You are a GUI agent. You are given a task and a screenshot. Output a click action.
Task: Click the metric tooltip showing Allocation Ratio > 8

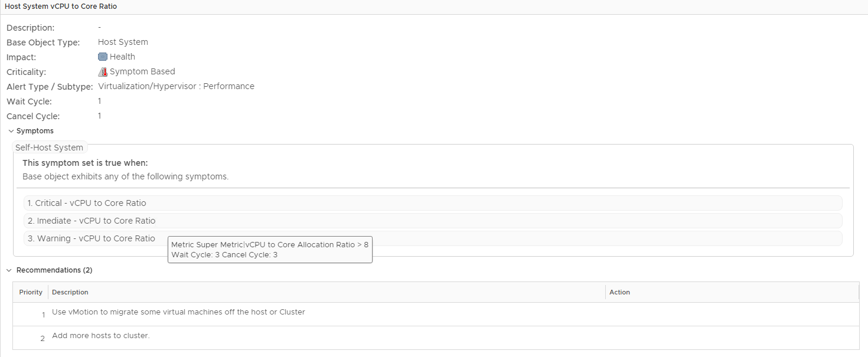270,250
